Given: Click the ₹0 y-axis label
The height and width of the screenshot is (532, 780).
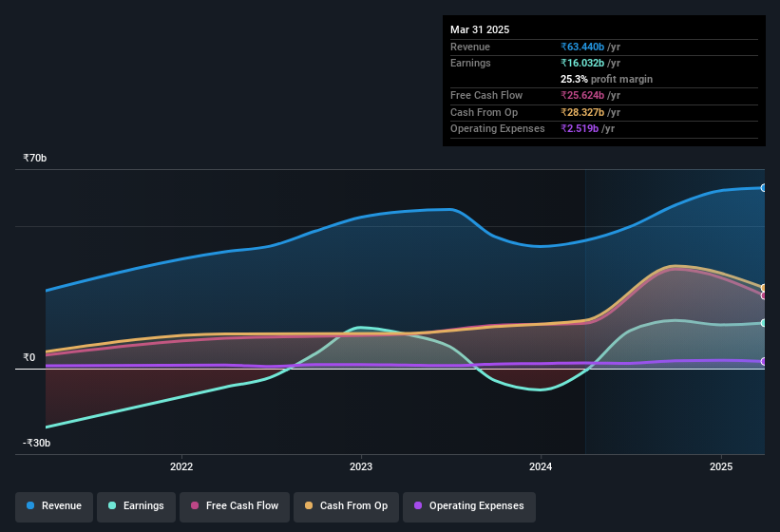Looking at the screenshot, I should [29, 357].
